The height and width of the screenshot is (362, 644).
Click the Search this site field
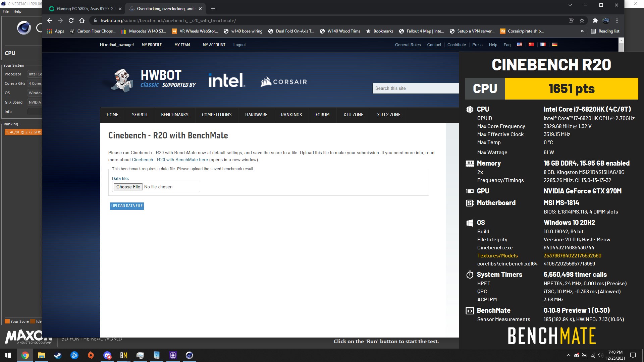(x=416, y=88)
